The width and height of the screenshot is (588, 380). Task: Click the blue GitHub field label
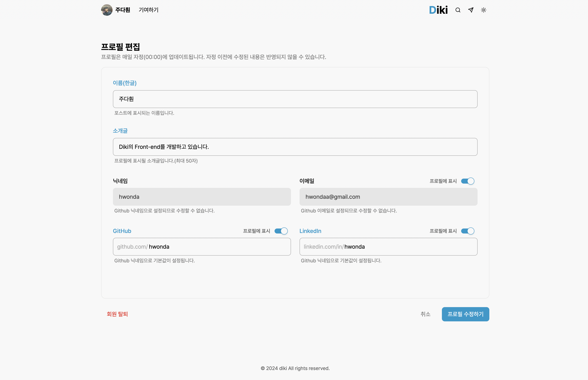(x=122, y=231)
